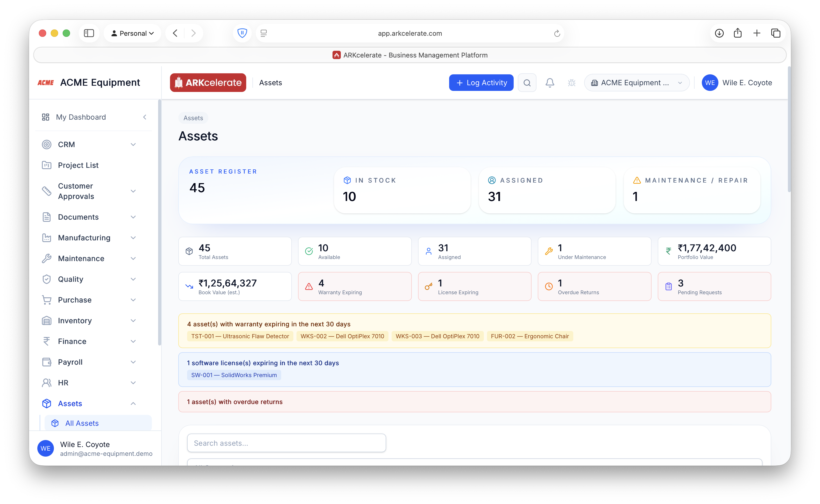Collapse the Assets section chevron

[x=133, y=403]
